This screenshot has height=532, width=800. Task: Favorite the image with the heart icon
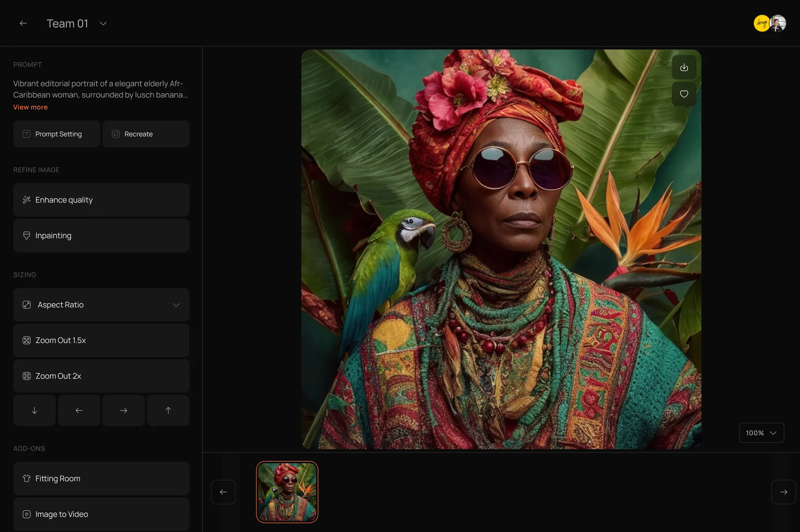click(x=684, y=94)
